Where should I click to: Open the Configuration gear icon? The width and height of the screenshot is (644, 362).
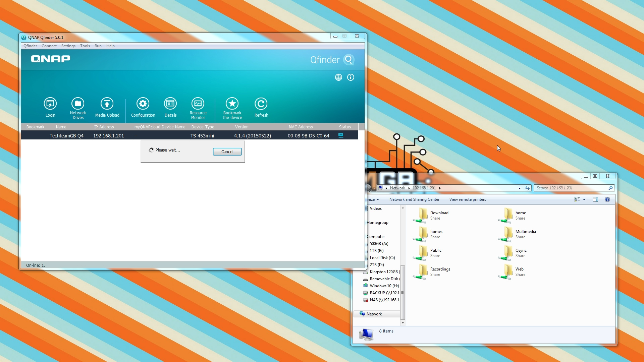point(143,104)
